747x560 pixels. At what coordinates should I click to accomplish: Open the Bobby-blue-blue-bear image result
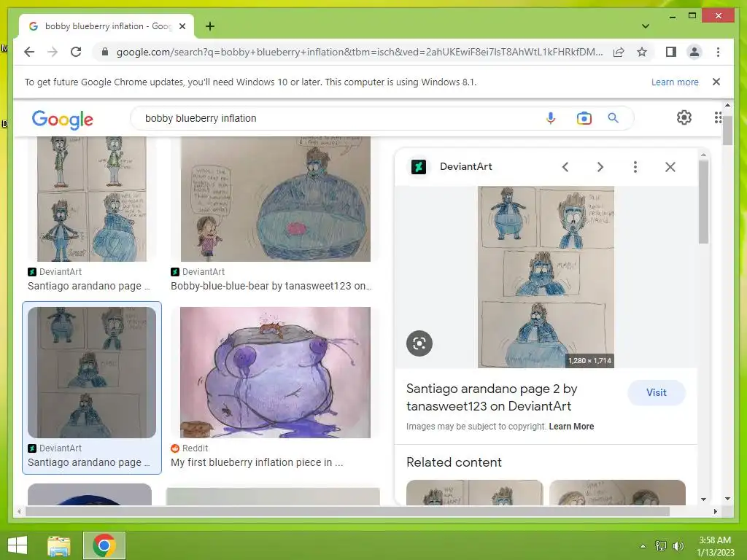pyautogui.click(x=275, y=199)
